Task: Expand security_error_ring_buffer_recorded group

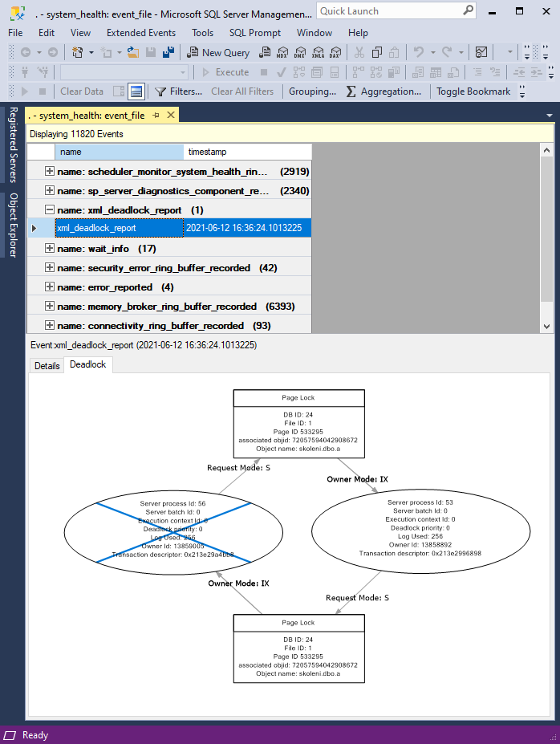Action: click(x=49, y=267)
